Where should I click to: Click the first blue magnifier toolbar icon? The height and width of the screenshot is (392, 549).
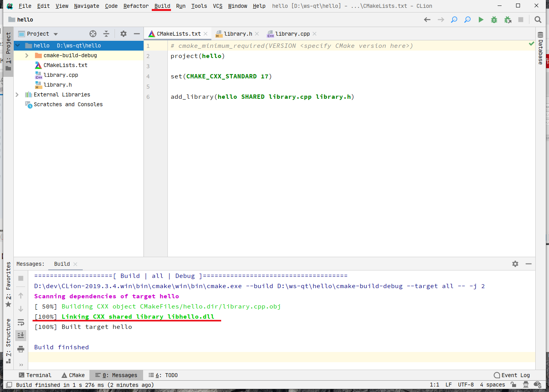(x=454, y=20)
